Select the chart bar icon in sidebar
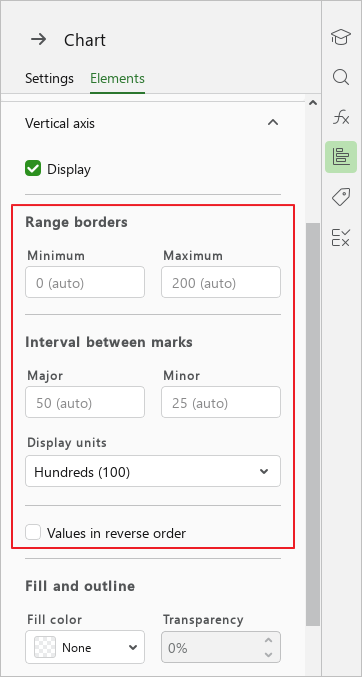 point(341,157)
